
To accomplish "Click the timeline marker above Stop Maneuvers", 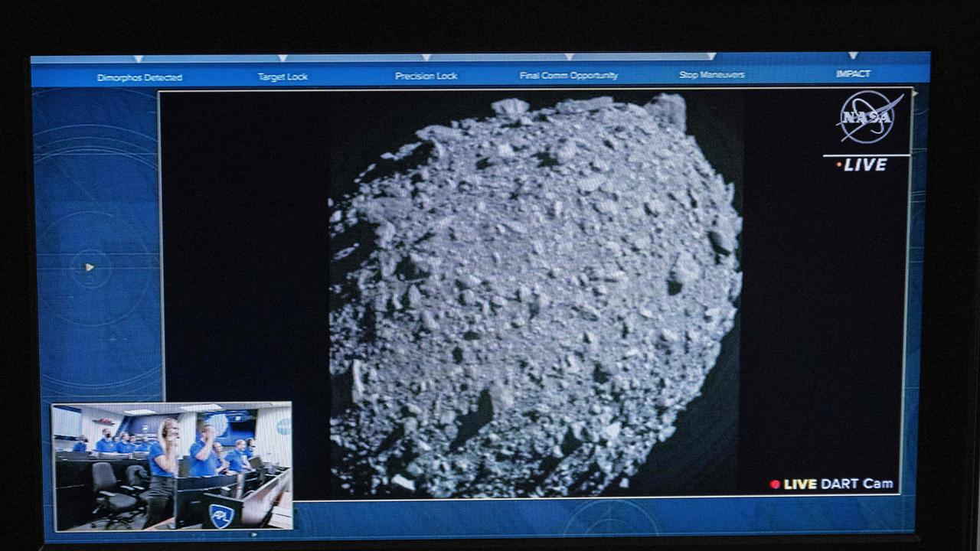I will point(711,56).
